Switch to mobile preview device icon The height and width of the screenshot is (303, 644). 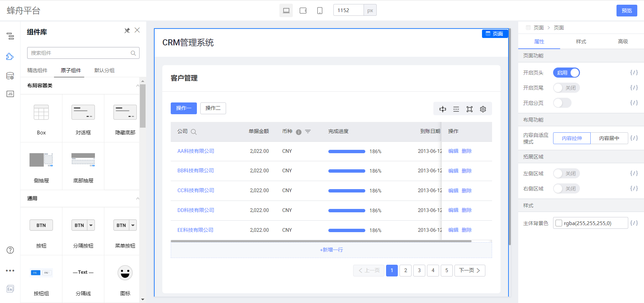tap(319, 10)
